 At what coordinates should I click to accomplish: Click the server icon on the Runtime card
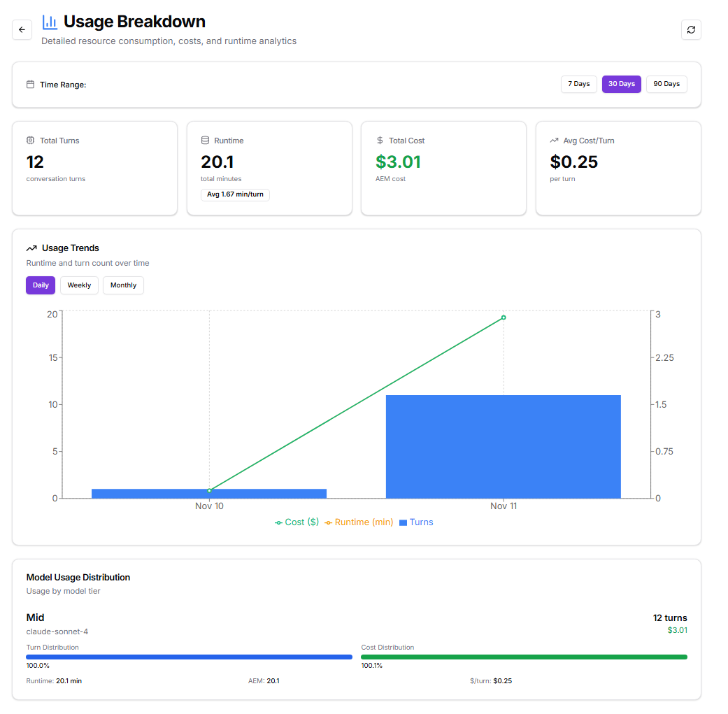point(204,140)
